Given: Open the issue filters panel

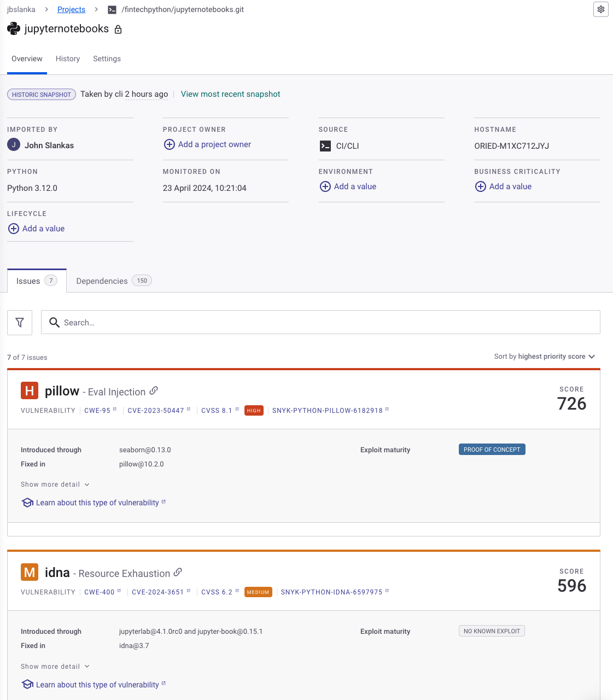Looking at the screenshot, I should tap(20, 322).
